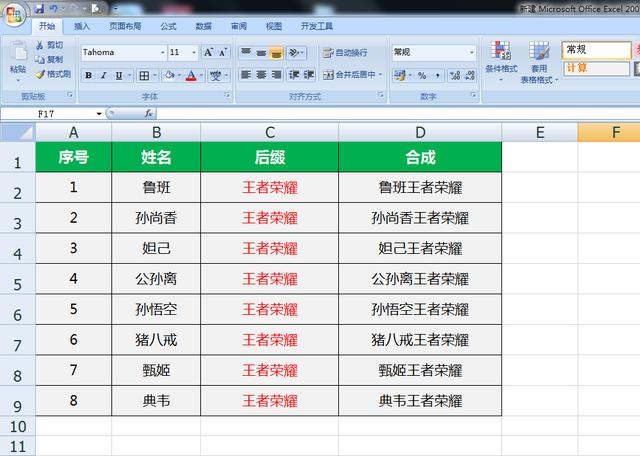Click the Paste (粘贴) clipboard icon
The width and height of the screenshot is (640, 456).
18,51
